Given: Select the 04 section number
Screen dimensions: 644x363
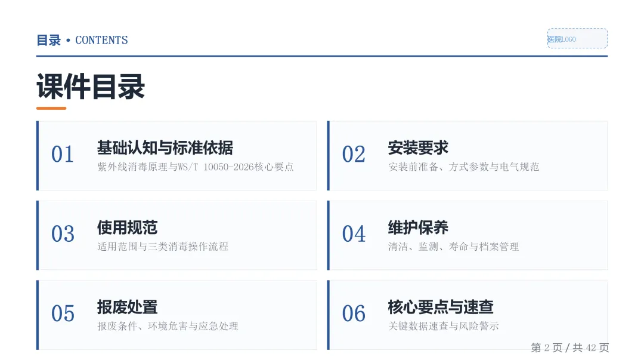Looking at the screenshot, I should pyautogui.click(x=354, y=234).
